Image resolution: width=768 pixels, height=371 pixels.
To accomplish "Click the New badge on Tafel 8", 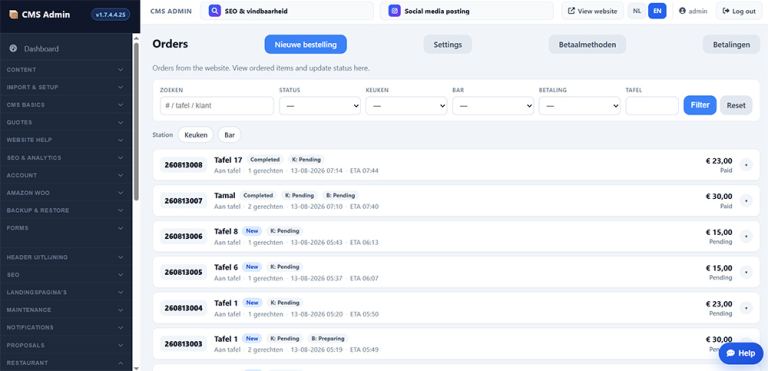I will click(x=252, y=231).
